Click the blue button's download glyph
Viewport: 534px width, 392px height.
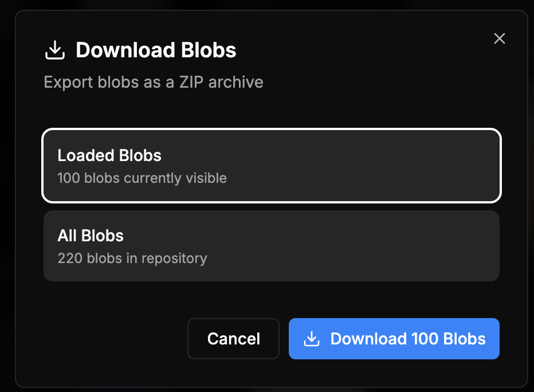[311, 339]
